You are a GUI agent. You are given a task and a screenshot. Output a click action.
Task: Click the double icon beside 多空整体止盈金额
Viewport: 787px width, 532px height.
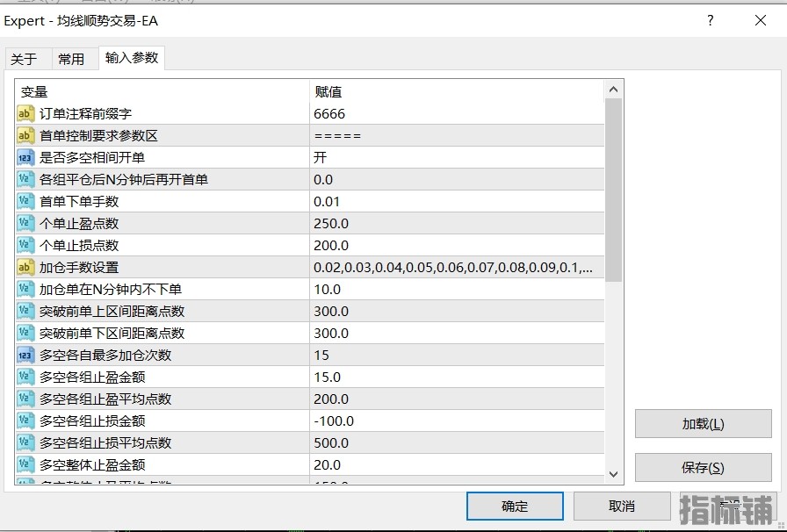point(25,464)
